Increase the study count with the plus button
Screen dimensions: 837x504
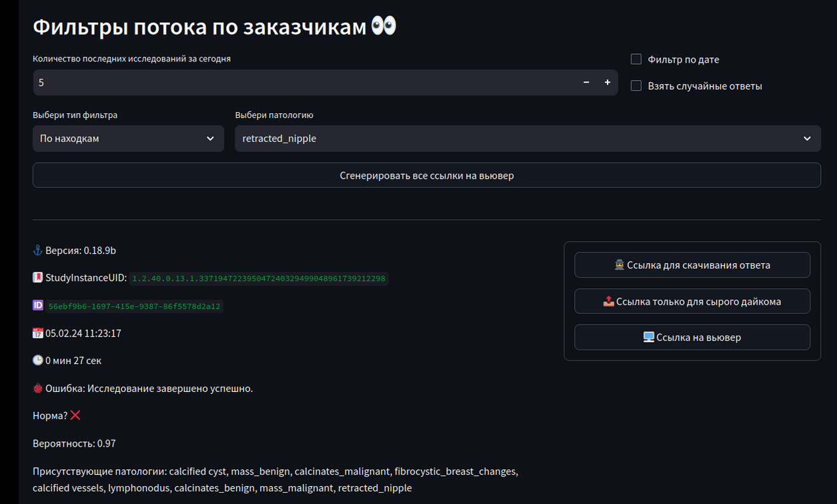pos(608,83)
